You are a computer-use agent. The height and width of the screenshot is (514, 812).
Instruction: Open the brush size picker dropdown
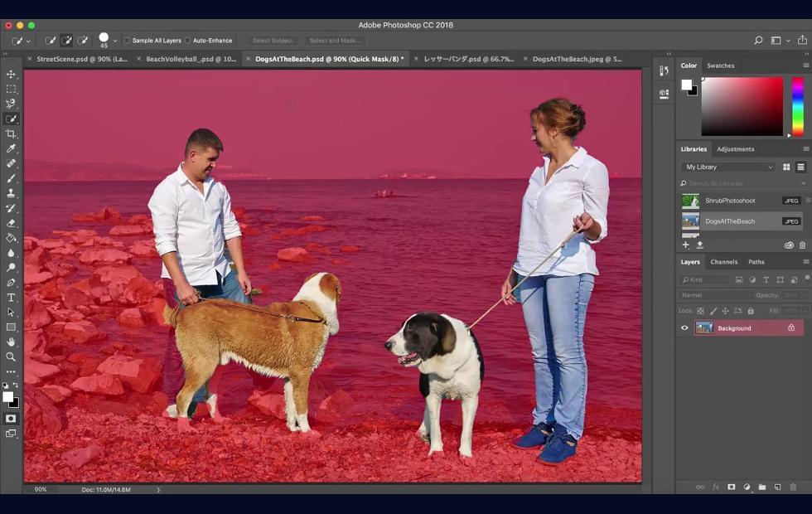[x=115, y=41]
